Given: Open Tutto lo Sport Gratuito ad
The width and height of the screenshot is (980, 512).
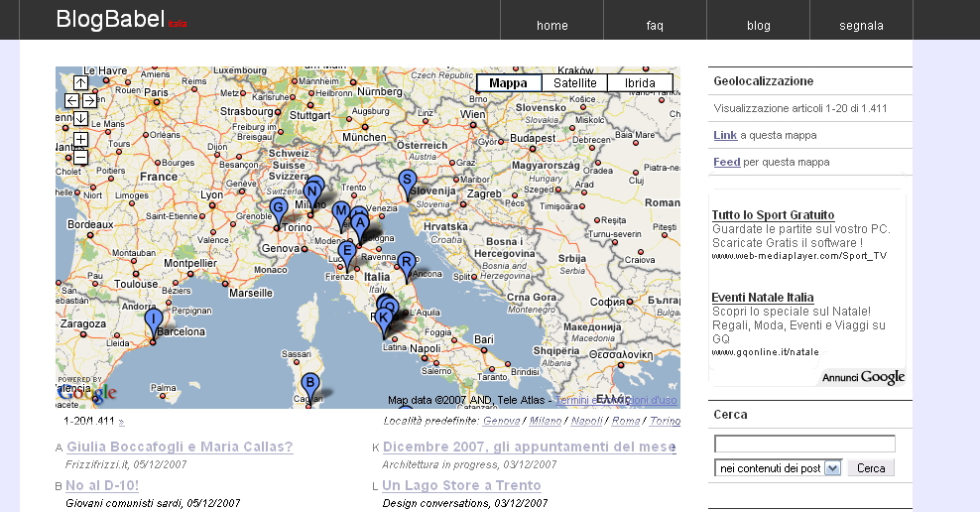Looking at the screenshot, I should [773, 215].
